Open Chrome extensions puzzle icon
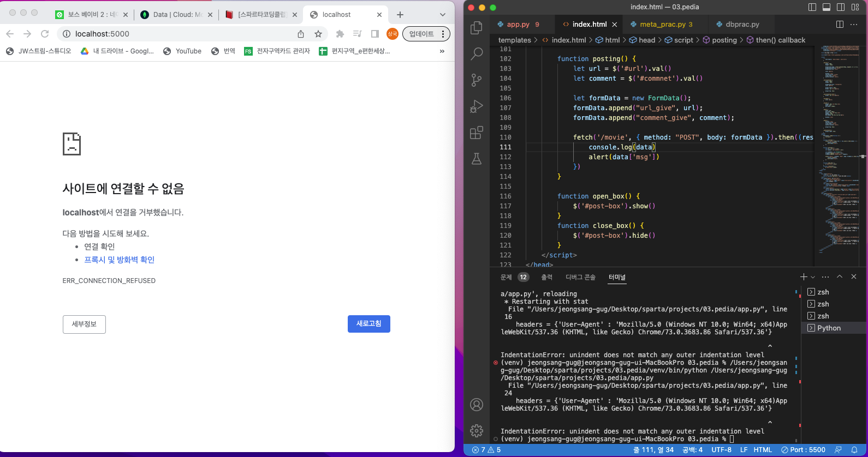868x457 pixels. coord(340,34)
